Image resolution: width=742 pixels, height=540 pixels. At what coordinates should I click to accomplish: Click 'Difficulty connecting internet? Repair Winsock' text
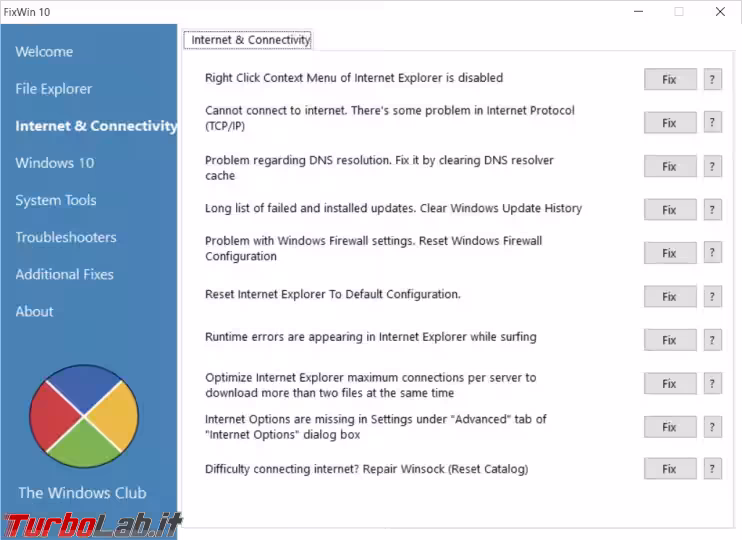click(366, 469)
